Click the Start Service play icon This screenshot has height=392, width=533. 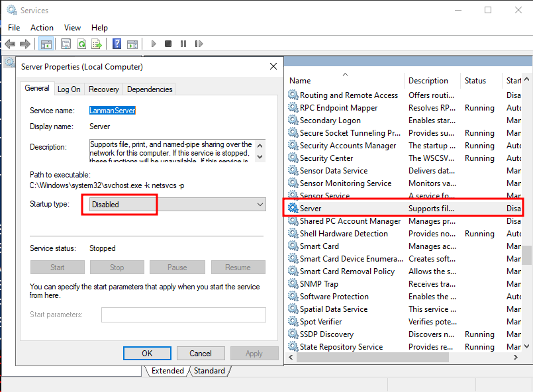click(154, 44)
